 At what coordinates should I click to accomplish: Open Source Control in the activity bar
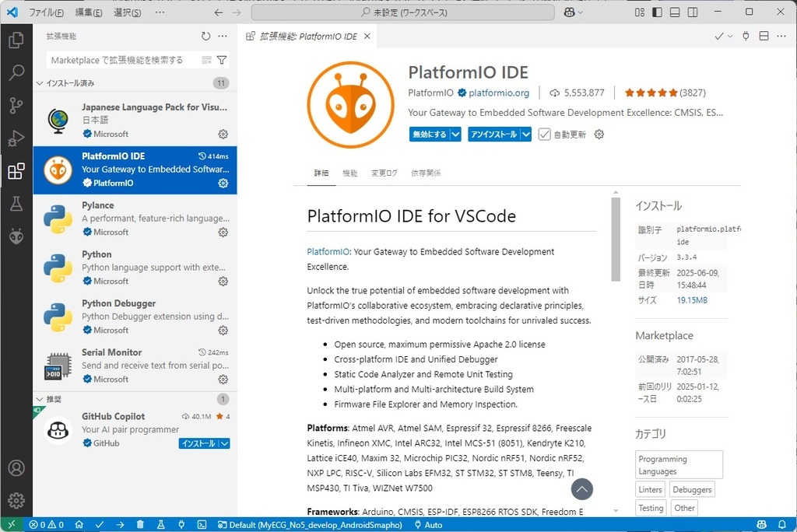17,106
